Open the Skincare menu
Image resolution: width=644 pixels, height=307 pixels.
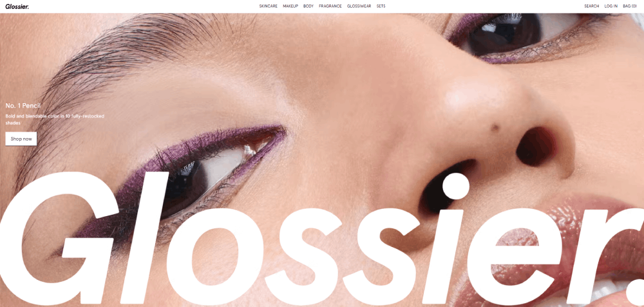coord(268,6)
